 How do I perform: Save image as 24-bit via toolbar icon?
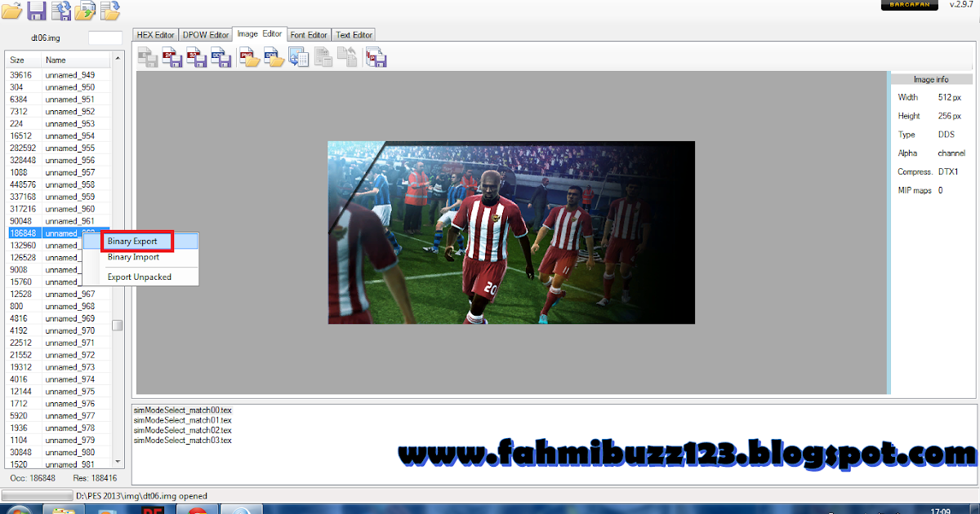pos(172,57)
